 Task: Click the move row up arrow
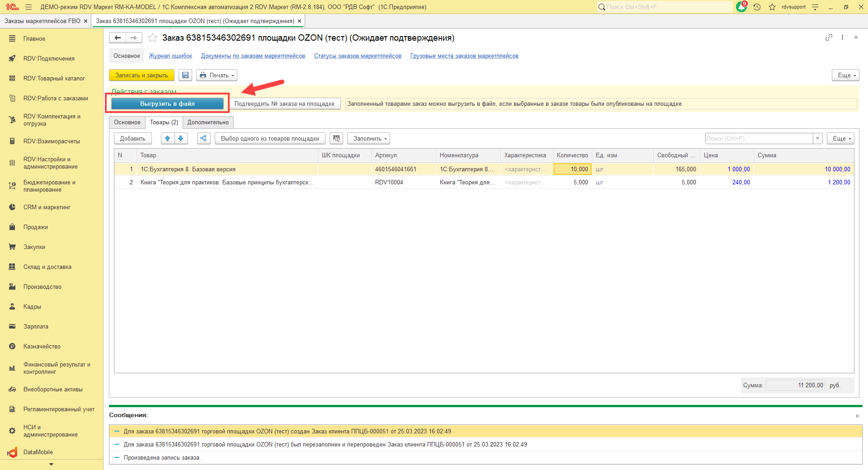point(168,139)
